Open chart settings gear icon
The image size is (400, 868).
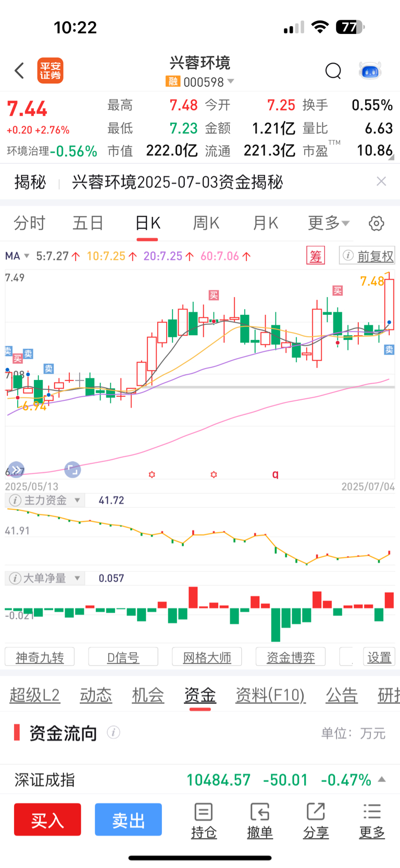(377, 223)
